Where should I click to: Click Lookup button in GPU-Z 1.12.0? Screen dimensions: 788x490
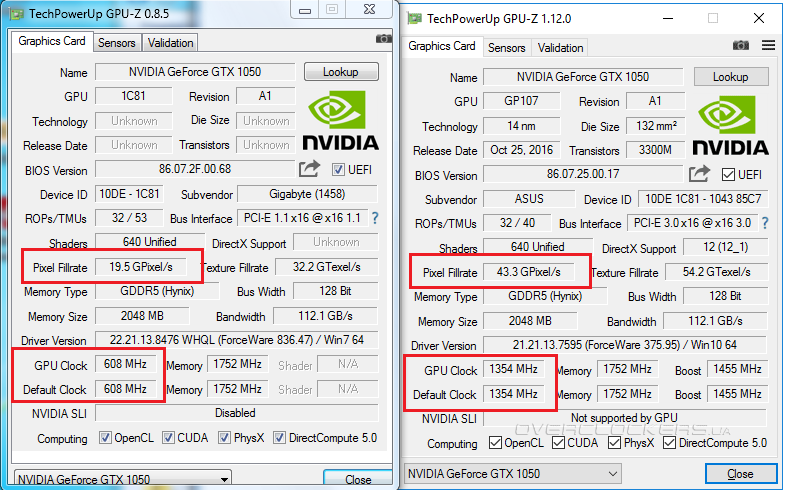pyautogui.click(x=731, y=77)
